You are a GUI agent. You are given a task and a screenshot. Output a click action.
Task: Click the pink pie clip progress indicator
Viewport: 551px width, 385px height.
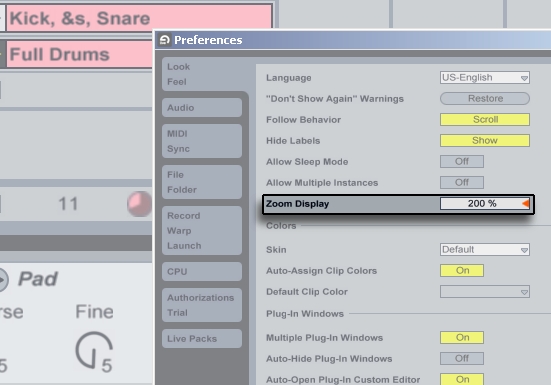point(140,204)
